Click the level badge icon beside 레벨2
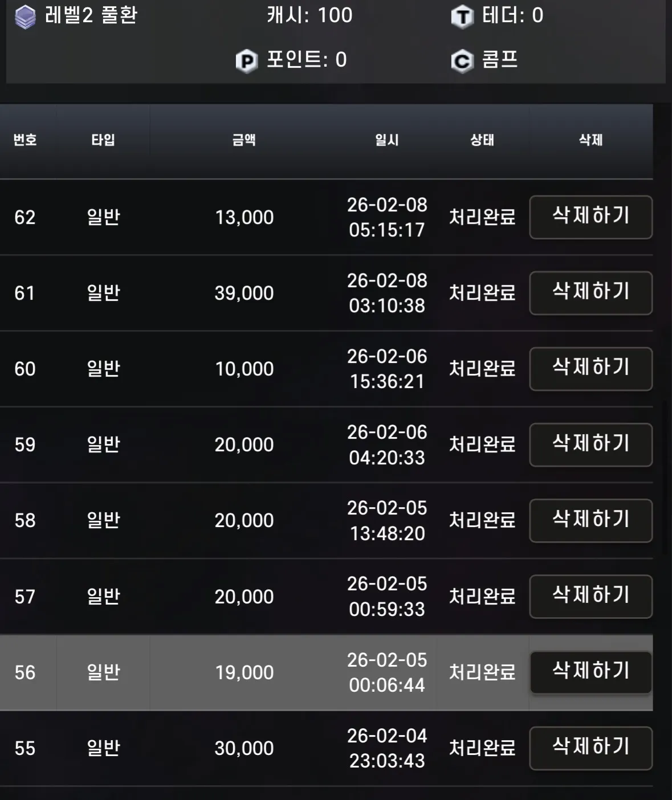This screenshot has width=672, height=800. pos(25,17)
